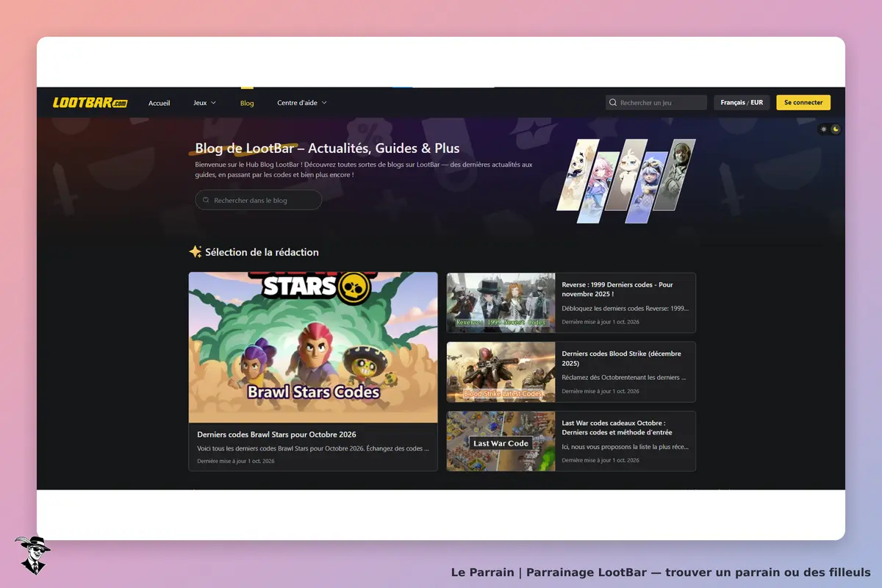Viewport: 882px width, 588px height.
Task: Select the Blog tab
Action: (247, 103)
